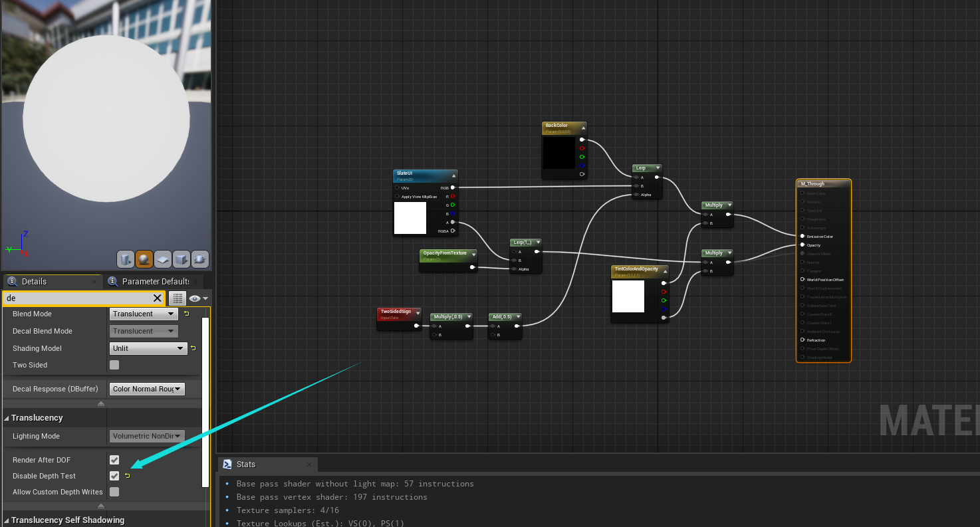980x527 pixels.
Task: Select the plane preview mesh icon
Action: tap(163, 259)
